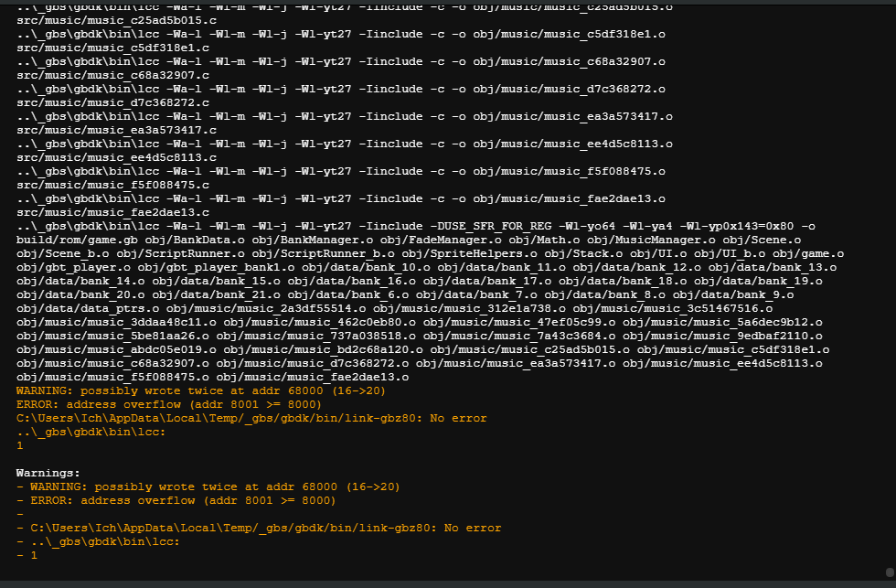
Task: Click 'obj/music/music_5a6dec9b12.o' in the link list
Action: click(x=723, y=322)
